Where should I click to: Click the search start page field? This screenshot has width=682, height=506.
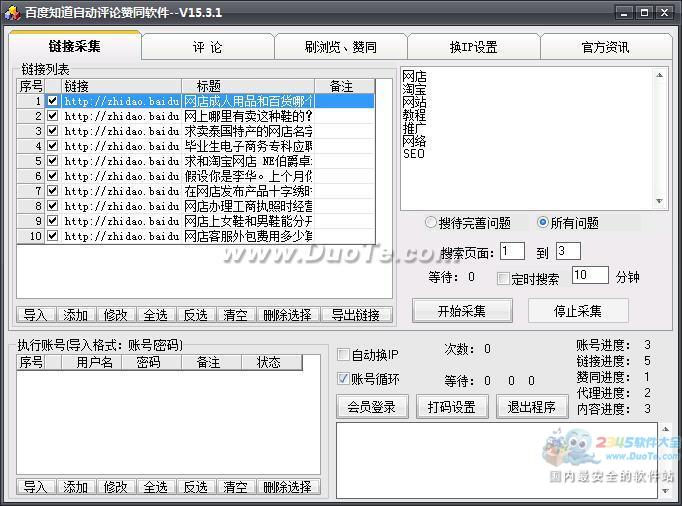(512, 251)
